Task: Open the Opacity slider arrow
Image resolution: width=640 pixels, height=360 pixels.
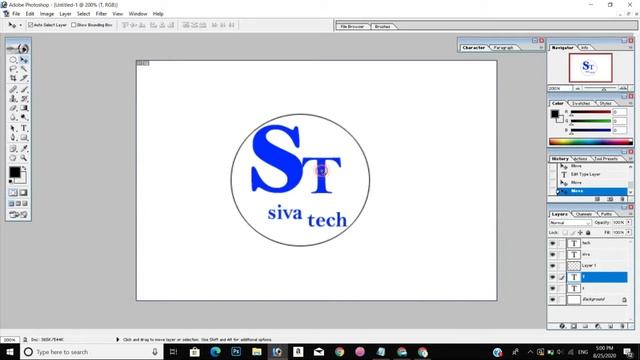Action: tap(629, 222)
